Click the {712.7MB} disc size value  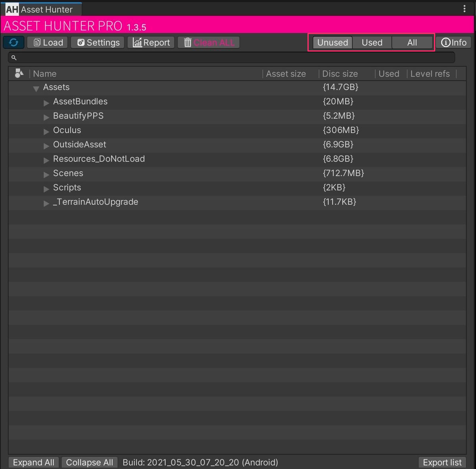pos(344,173)
